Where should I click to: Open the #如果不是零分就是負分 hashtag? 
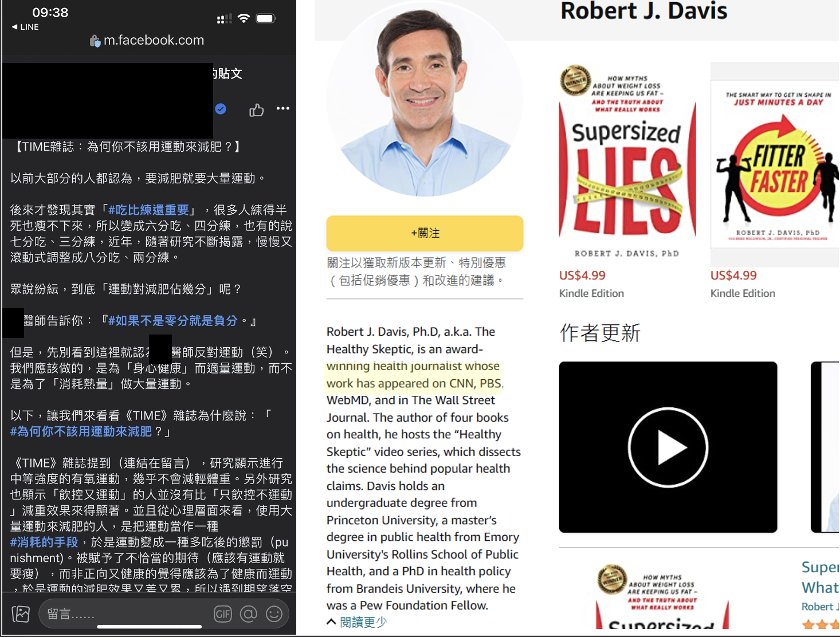tap(172, 321)
